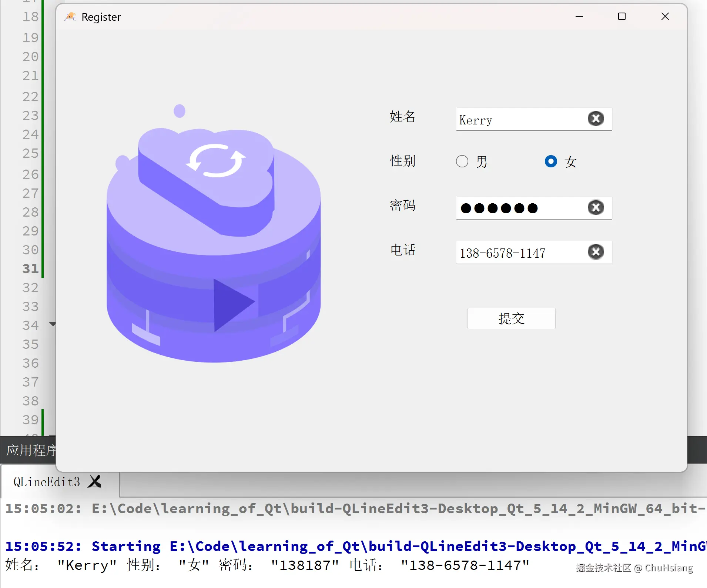Click the 性别 label in Register form
The width and height of the screenshot is (707, 588).
point(403,161)
